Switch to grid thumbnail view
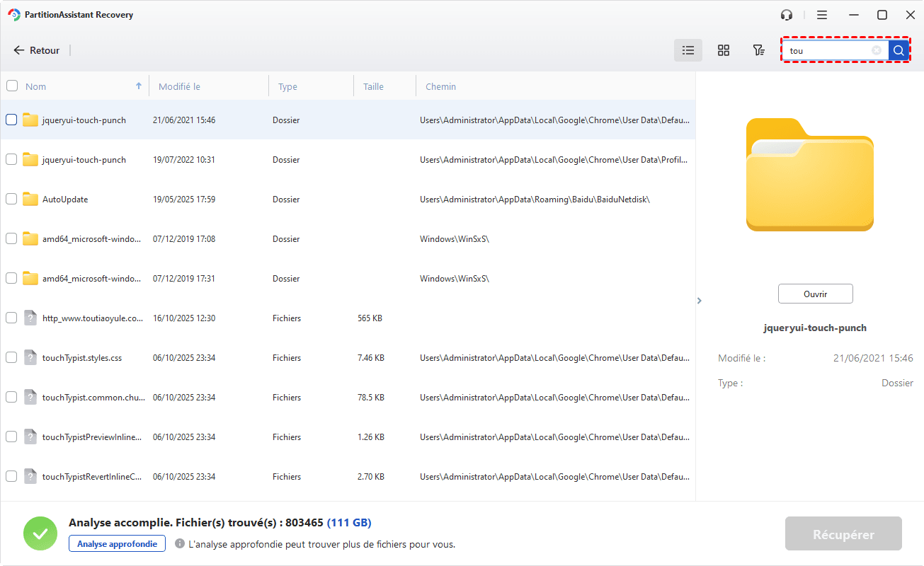Image resolution: width=924 pixels, height=566 pixels. click(723, 50)
